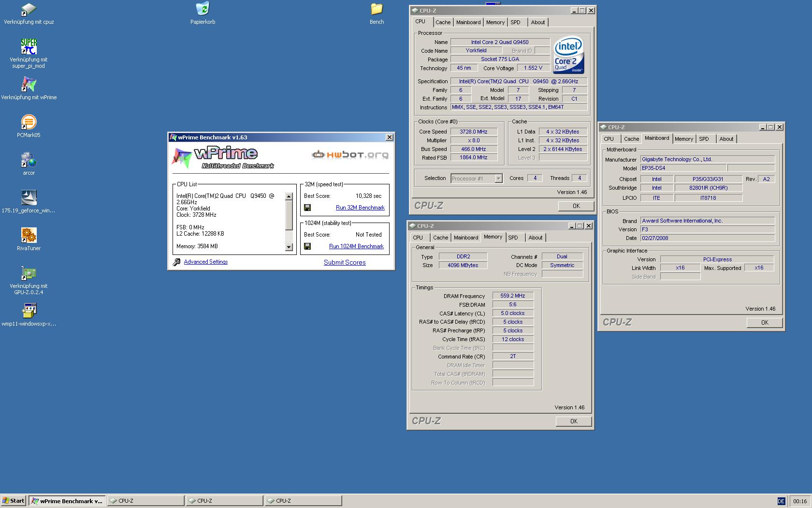Open the RivaTuner desktop icon
The image size is (812, 508).
(x=29, y=239)
